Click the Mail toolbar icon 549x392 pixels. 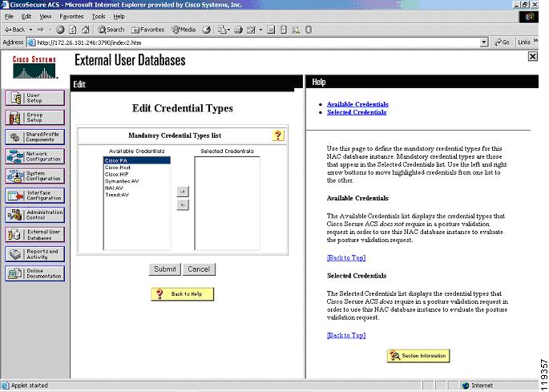(222, 30)
